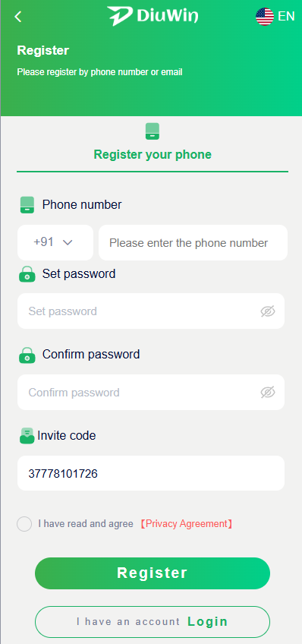Click the phone icon beside Phone number label
The image size is (302, 644).
(x=27, y=204)
